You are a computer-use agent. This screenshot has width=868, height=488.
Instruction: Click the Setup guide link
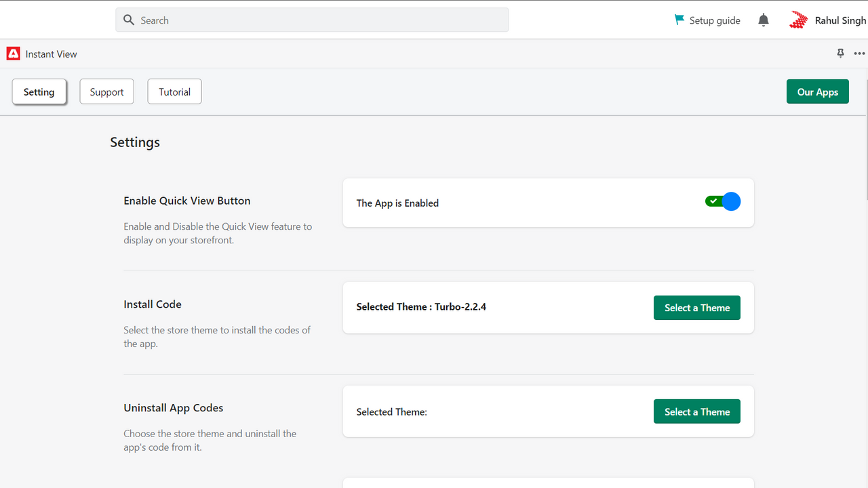(x=714, y=20)
